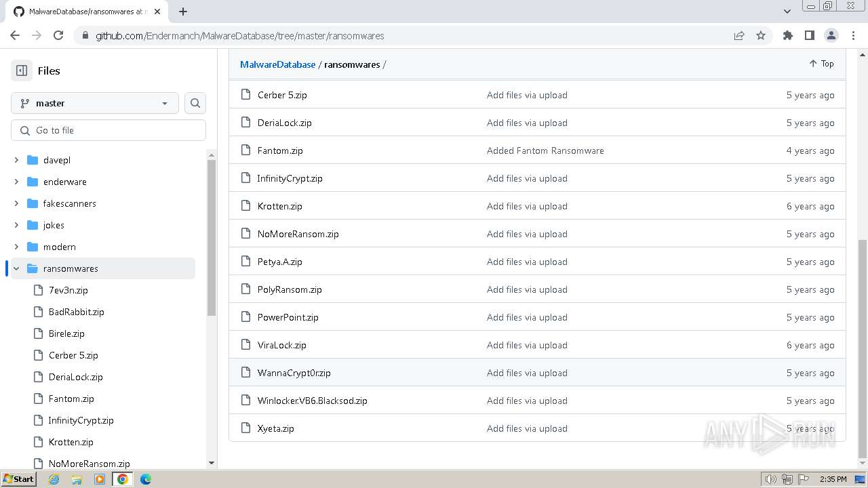Open Cerber 5.zip in file list

tap(282, 95)
